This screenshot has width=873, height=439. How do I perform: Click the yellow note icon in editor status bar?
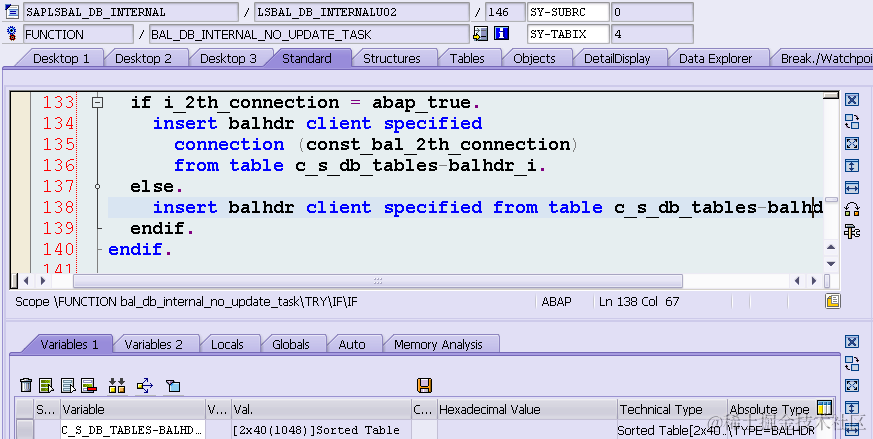(832, 301)
